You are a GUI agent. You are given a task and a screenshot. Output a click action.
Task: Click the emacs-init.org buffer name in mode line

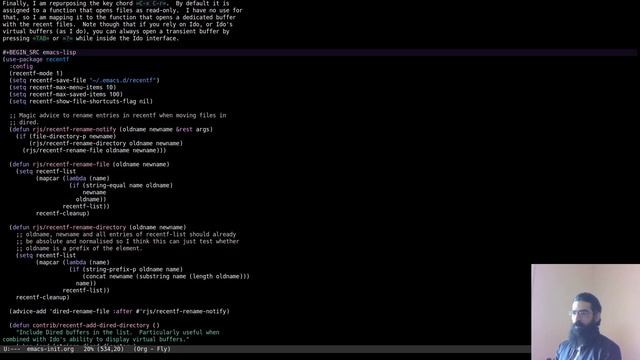click(x=50, y=349)
